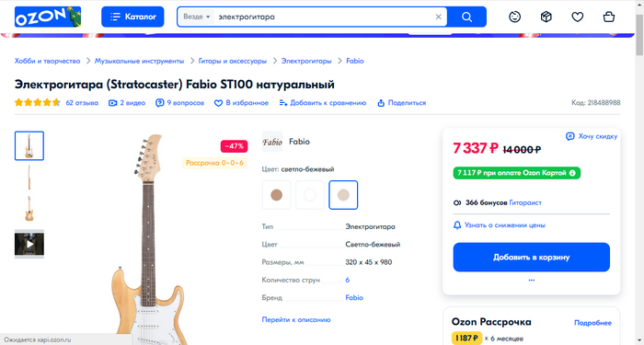Click the magnifier search button
Image resolution: width=644 pixels, height=345 pixels.
click(466, 17)
